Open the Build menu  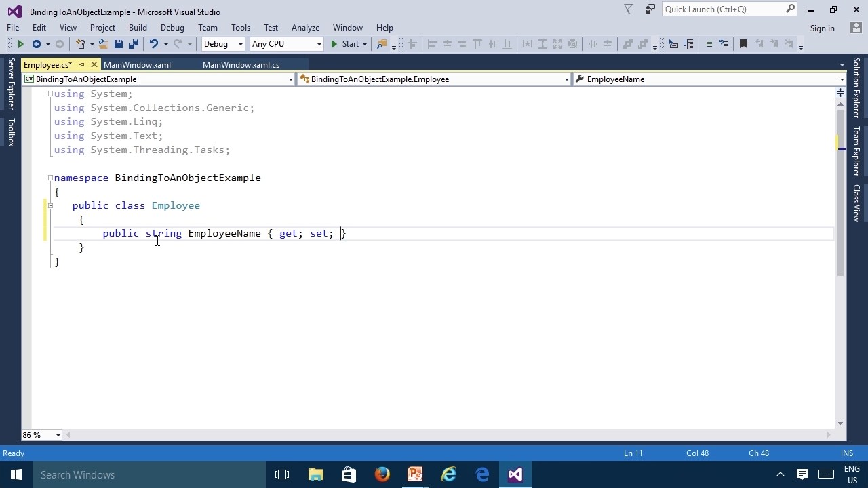tap(138, 28)
